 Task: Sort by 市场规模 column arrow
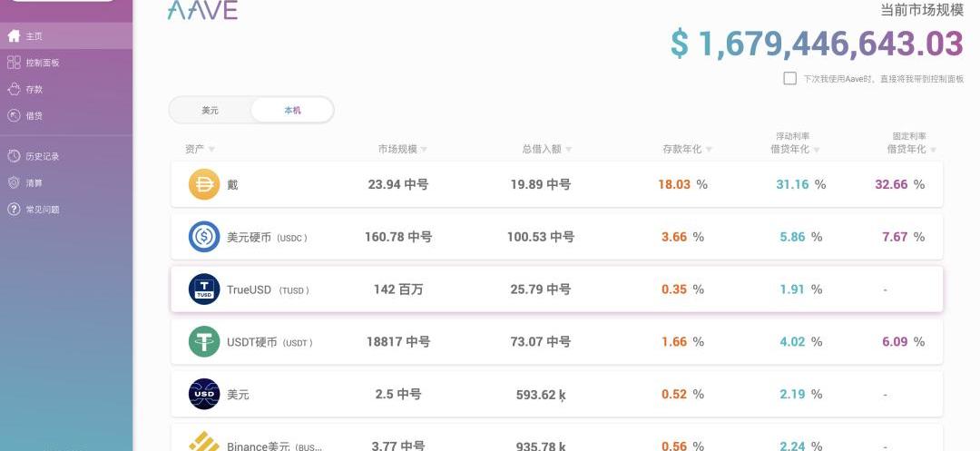424,150
